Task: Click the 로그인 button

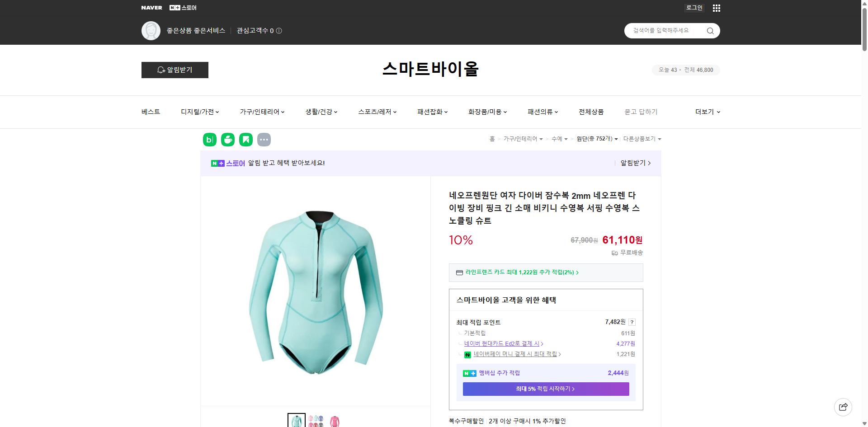Action: click(x=694, y=8)
